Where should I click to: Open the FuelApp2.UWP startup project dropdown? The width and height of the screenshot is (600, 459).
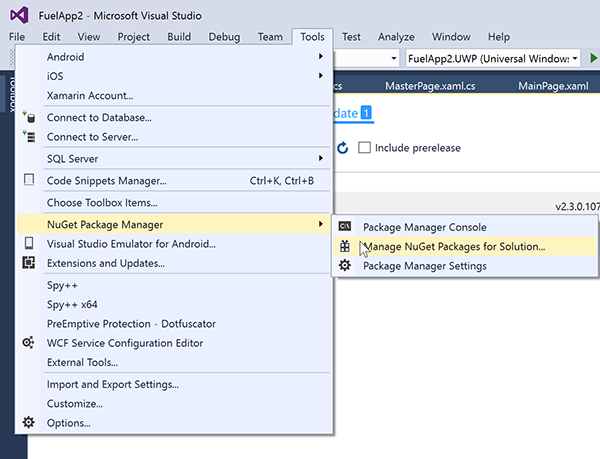[576, 59]
